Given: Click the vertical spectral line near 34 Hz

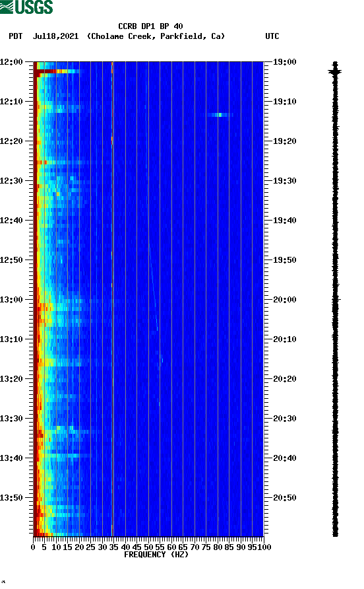Looking at the screenshot, I should pyautogui.click(x=112, y=298).
